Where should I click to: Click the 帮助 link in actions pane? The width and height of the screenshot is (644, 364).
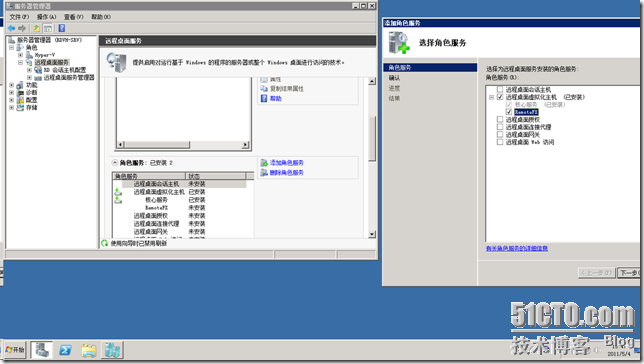(x=276, y=99)
